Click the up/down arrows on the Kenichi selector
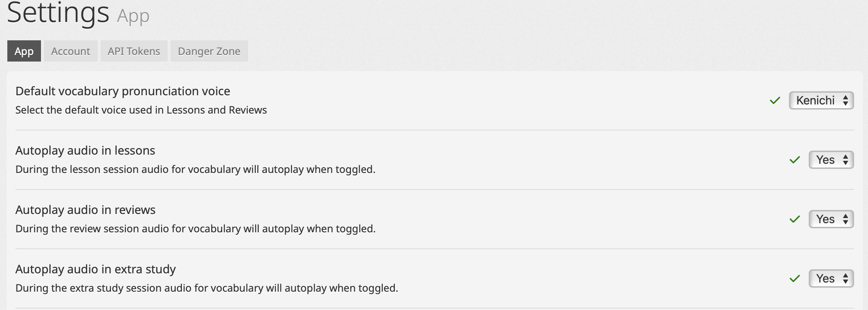Screen dimensions: 868x310 (x=846, y=100)
